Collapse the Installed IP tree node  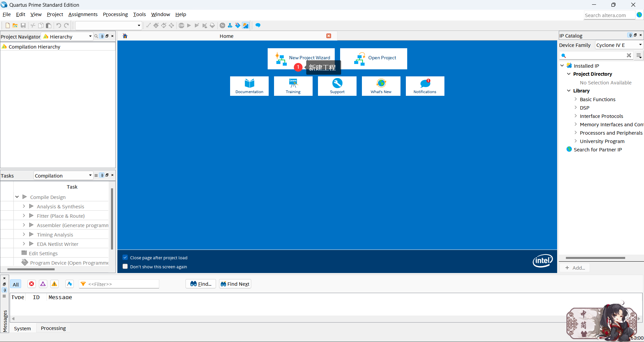562,66
